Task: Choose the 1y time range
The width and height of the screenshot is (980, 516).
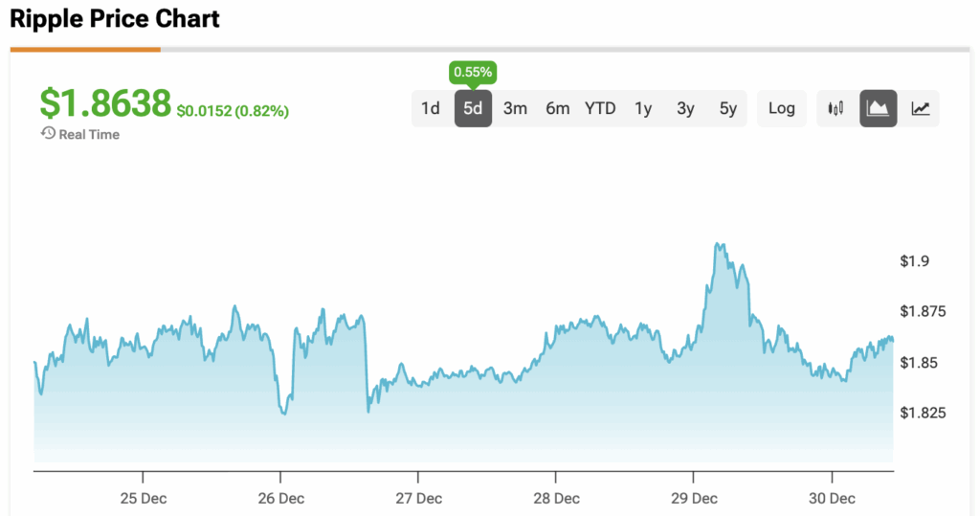Action: (x=643, y=108)
